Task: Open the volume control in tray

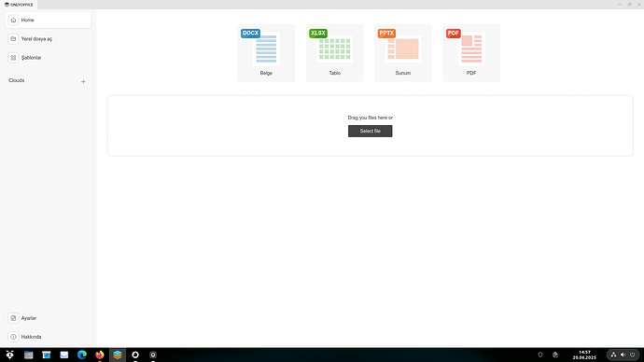Action: tap(623, 355)
